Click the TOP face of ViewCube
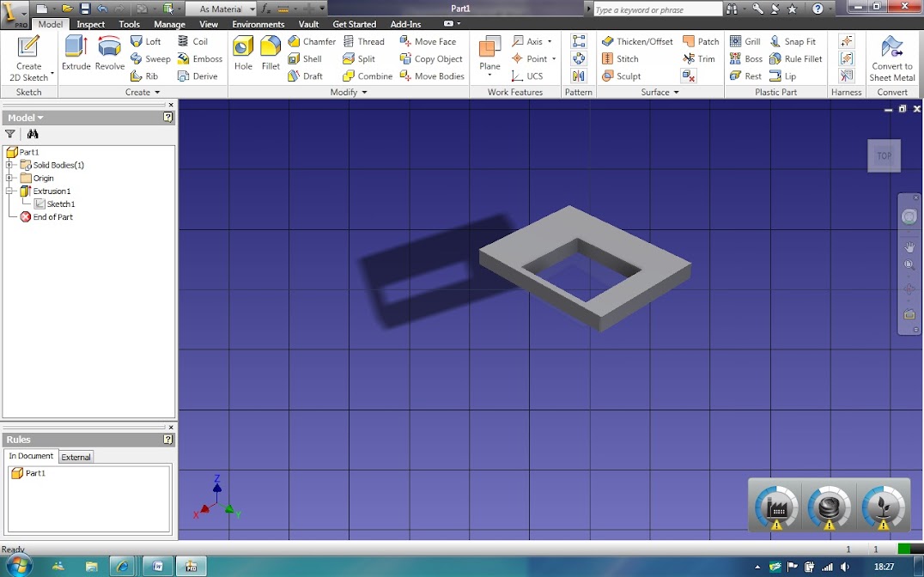This screenshot has height=577, width=924. [x=884, y=155]
